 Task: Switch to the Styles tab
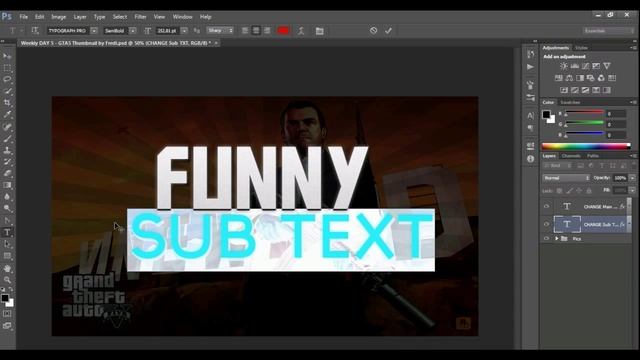[x=582, y=48]
